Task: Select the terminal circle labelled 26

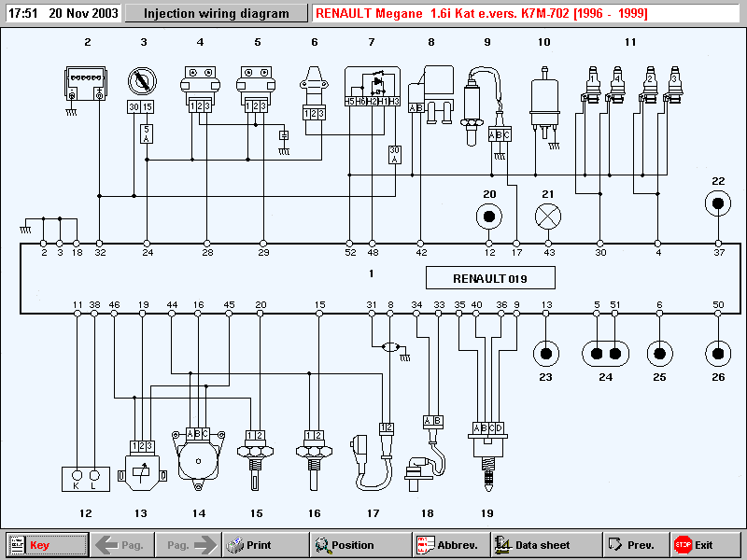Action: pos(718,354)
